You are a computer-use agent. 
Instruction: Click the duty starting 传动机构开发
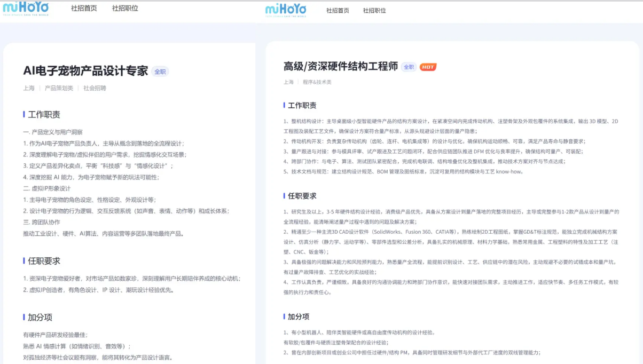pyautogui.click(x=434, y=141)
